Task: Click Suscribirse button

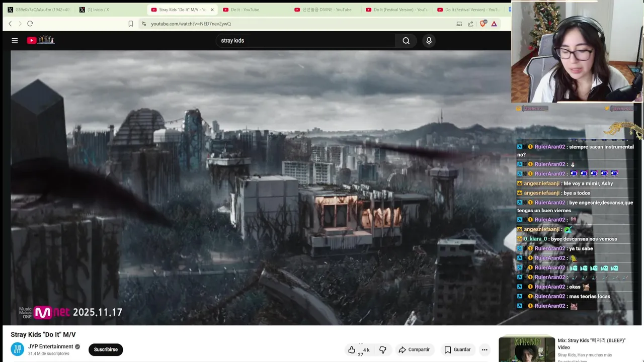Action: (106, 349)
